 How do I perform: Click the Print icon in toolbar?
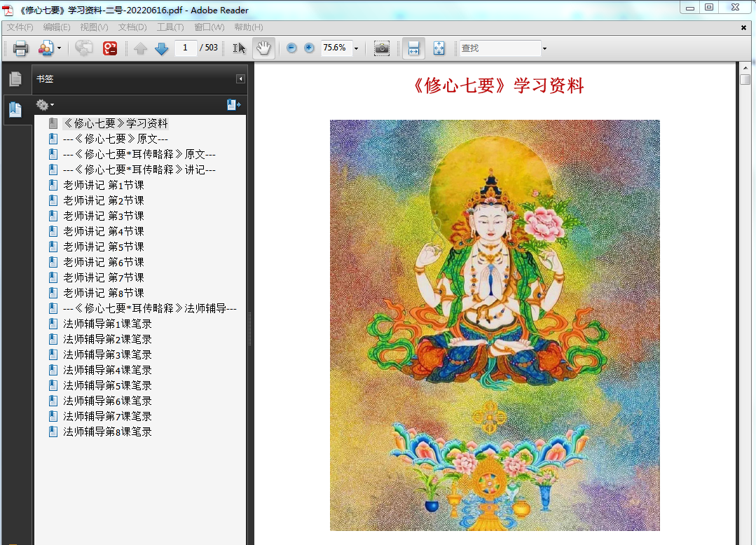click(x=20, y=48)
